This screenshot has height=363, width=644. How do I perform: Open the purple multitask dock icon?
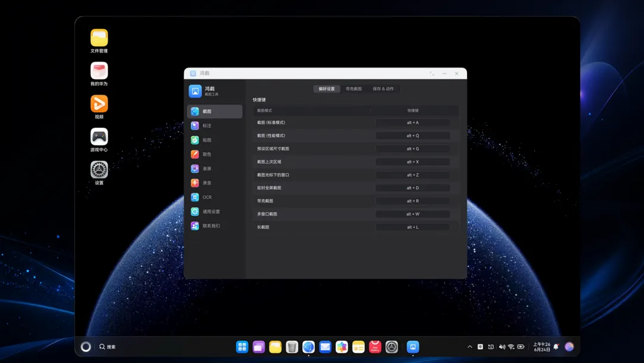pos(259,347)
